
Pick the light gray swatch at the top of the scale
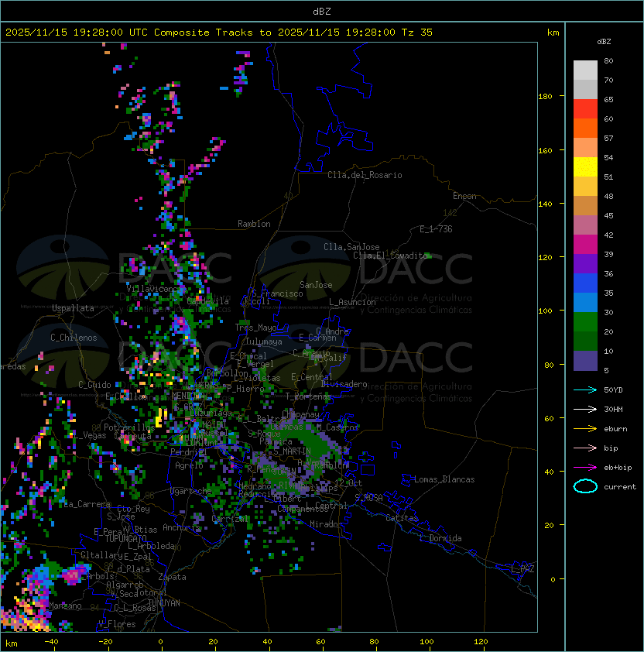585,70
